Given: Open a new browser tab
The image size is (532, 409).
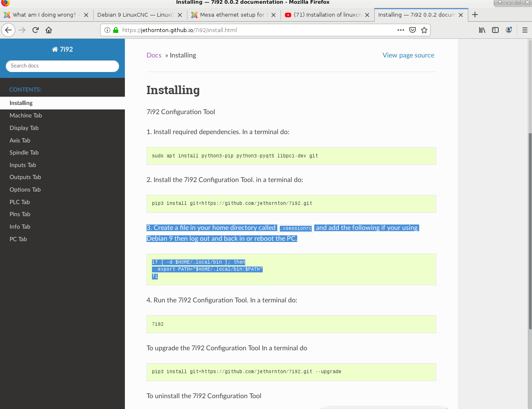Looking at the screenshot, I should click(x=475, y=15).
